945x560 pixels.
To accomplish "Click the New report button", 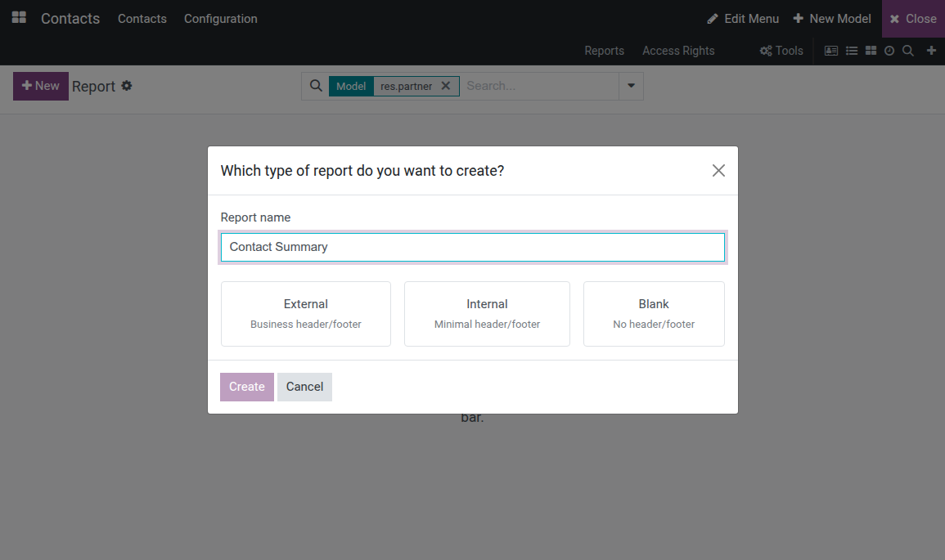I will point(41,86).
